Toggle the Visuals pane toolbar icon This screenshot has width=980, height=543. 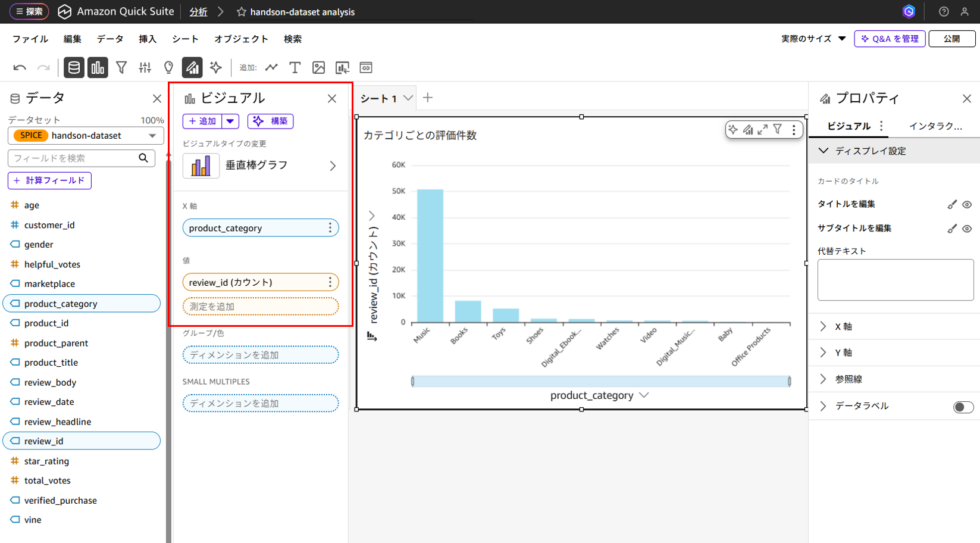[x=98, y=68]
